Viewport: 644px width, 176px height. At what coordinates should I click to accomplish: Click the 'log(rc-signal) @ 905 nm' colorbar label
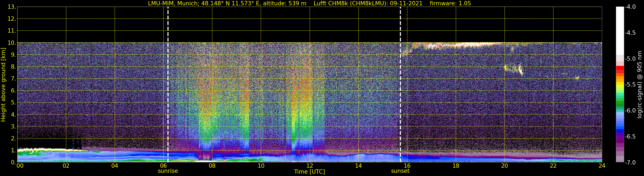coord(640,85)
